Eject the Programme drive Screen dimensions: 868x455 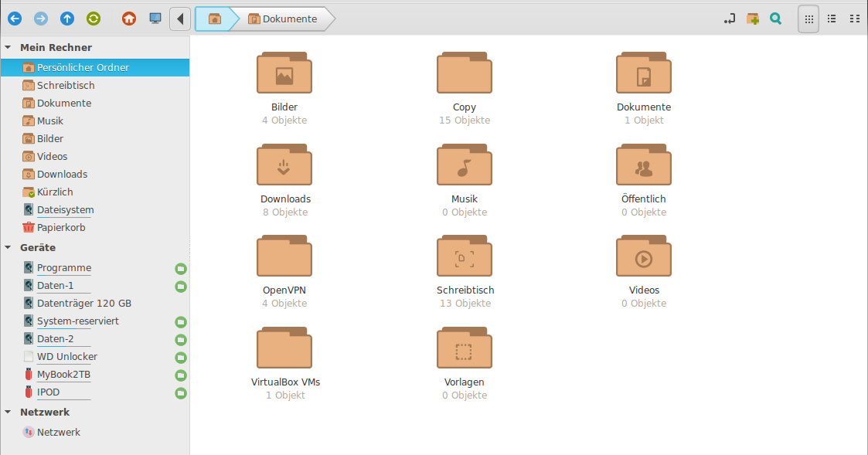180,269
